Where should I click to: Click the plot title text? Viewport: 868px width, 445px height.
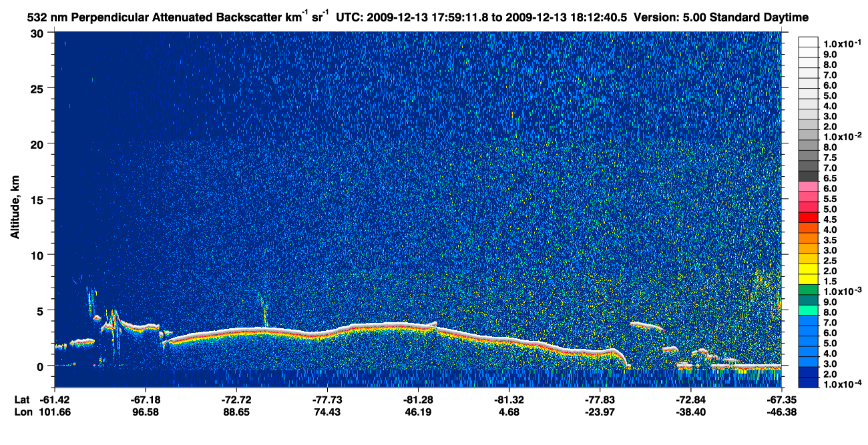(419, 15)
